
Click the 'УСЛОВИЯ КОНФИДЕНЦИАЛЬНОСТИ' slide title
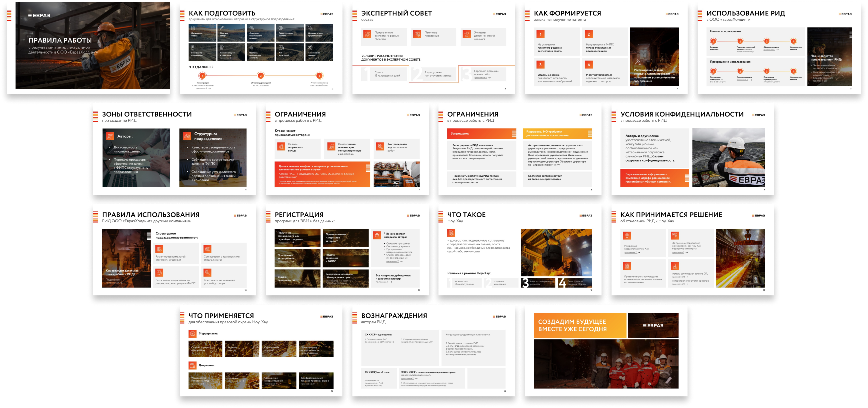coord(682,114)
